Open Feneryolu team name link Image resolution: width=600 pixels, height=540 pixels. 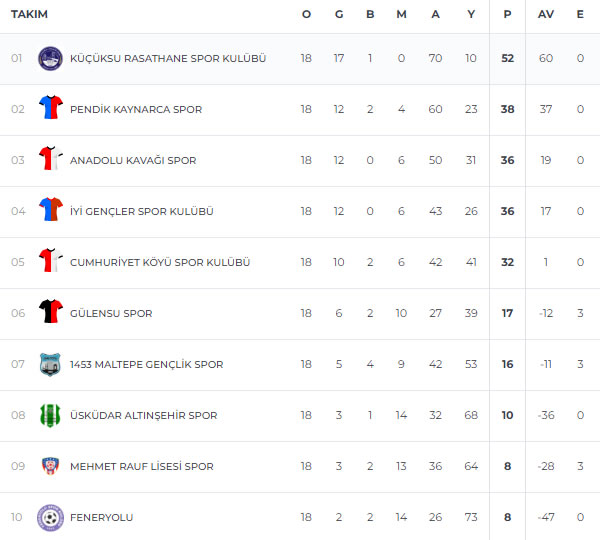pos(101,517)
